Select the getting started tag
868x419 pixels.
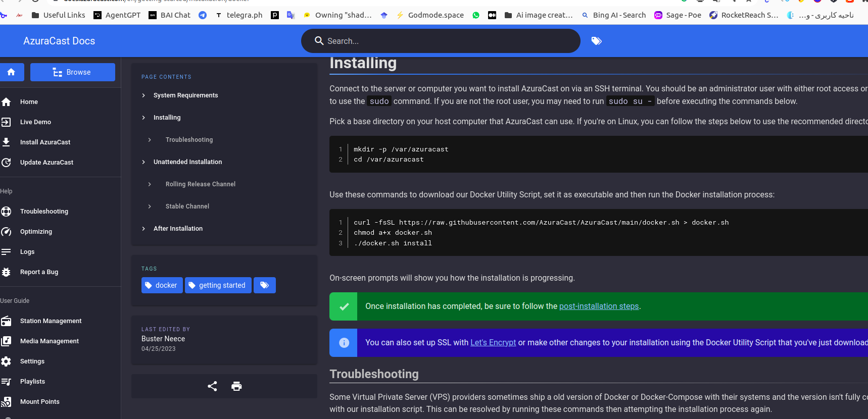tap(218, 285)
